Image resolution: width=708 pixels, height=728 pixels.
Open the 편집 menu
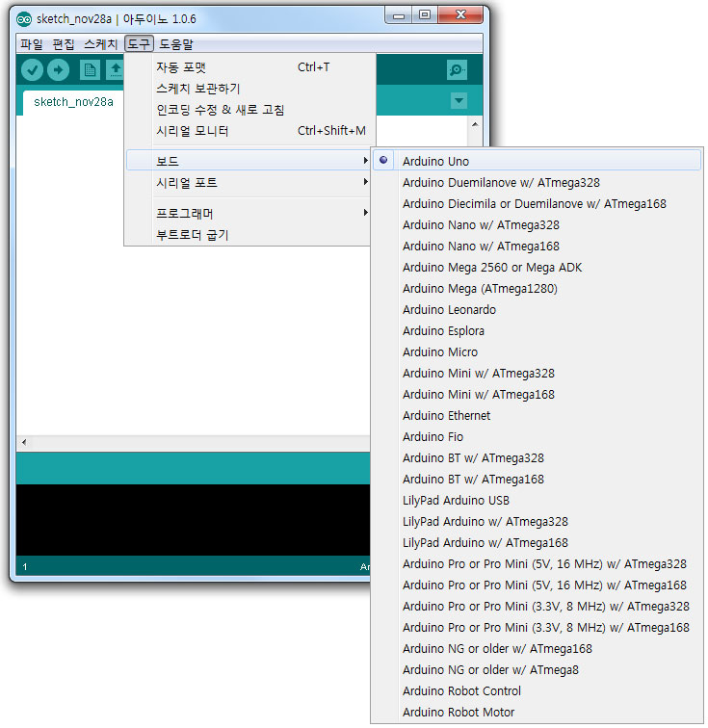click(64, 44)
